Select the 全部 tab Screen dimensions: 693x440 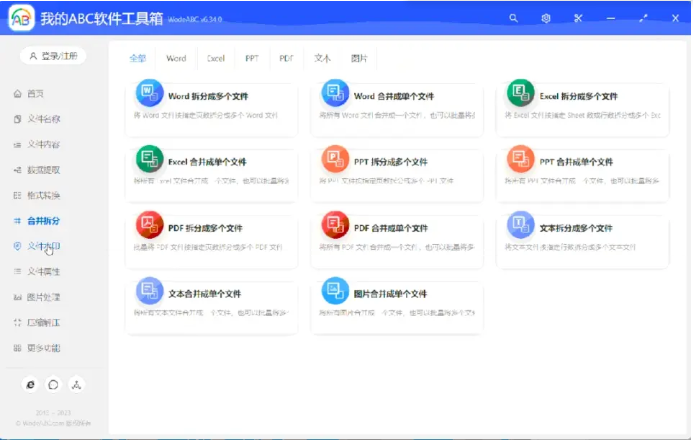tap(137, 58)
